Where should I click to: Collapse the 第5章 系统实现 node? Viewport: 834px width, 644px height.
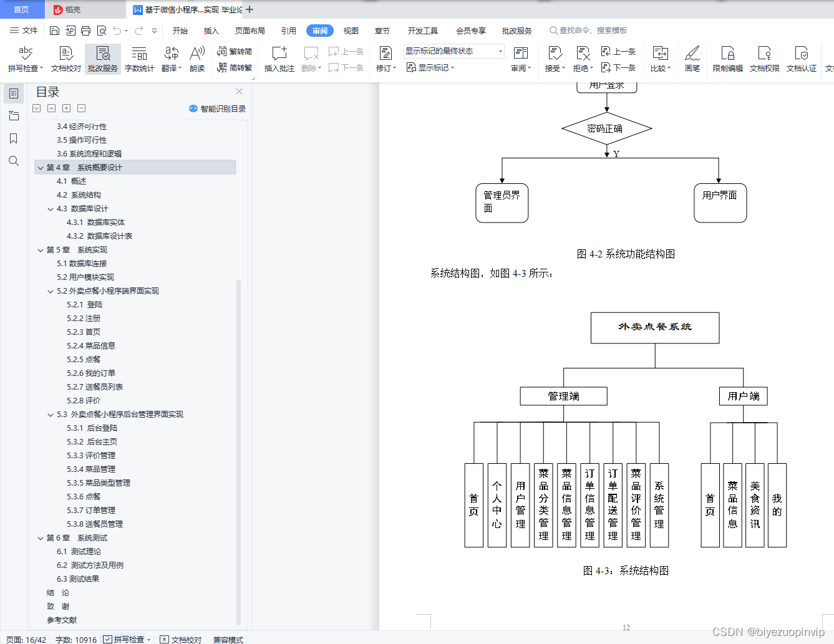(x=41, y=250)
